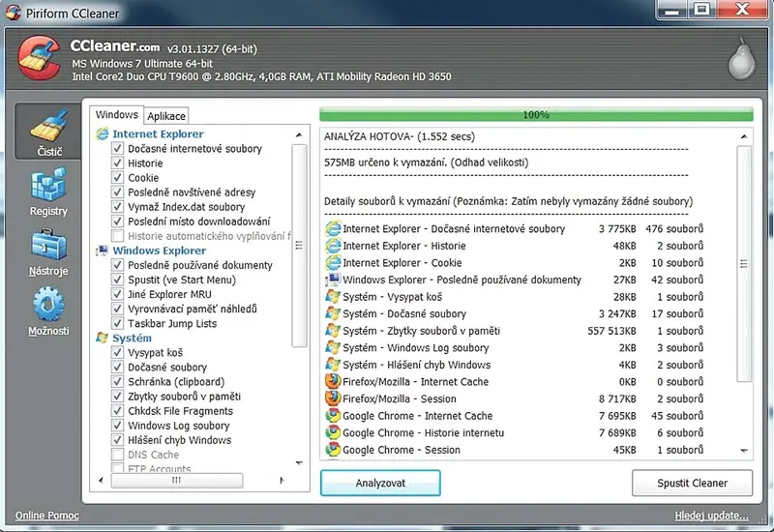Uncheck Dočasné internetové soubory

click(117, 148)
